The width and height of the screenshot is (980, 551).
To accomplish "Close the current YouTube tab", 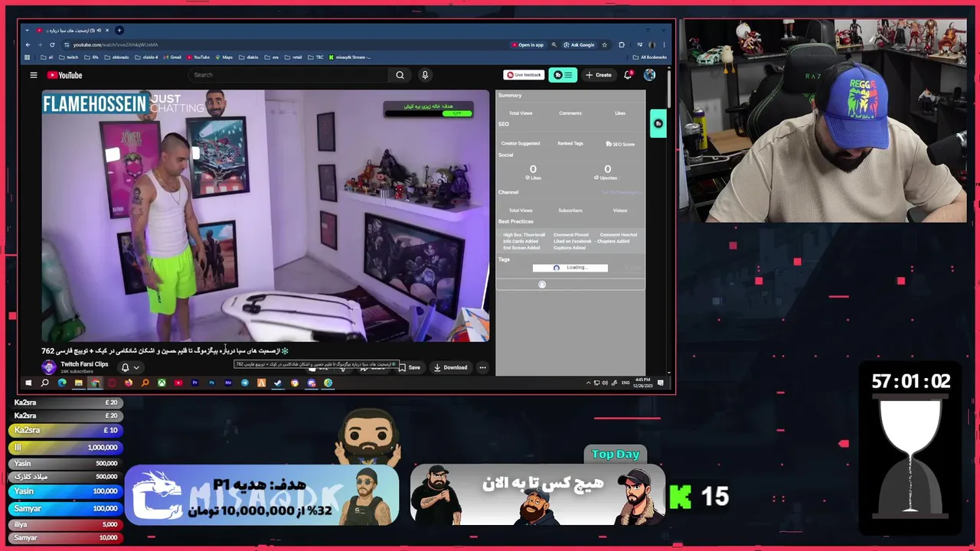I will point(107,30).
